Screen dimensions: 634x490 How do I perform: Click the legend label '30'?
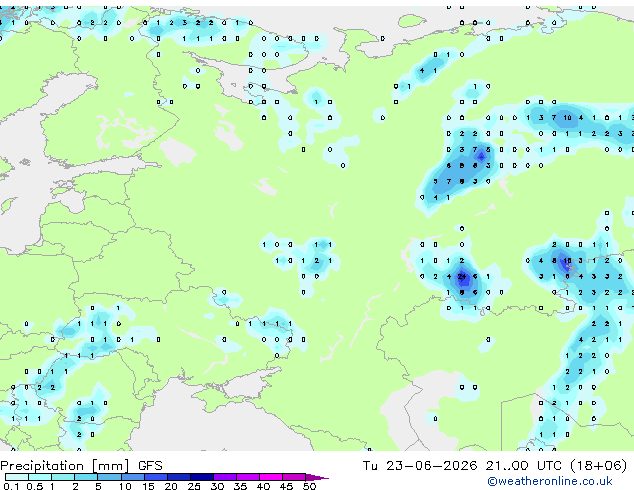pos(218,486)
